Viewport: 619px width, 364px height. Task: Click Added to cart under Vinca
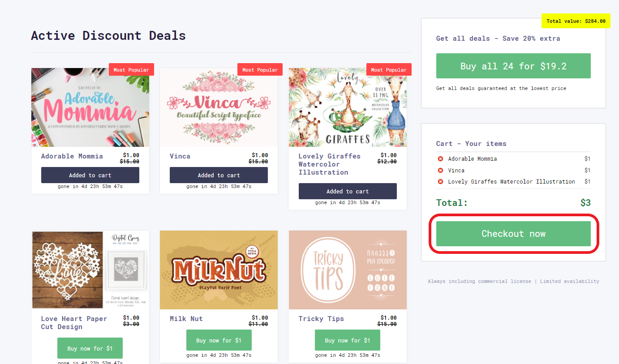[x=219, y=175]
